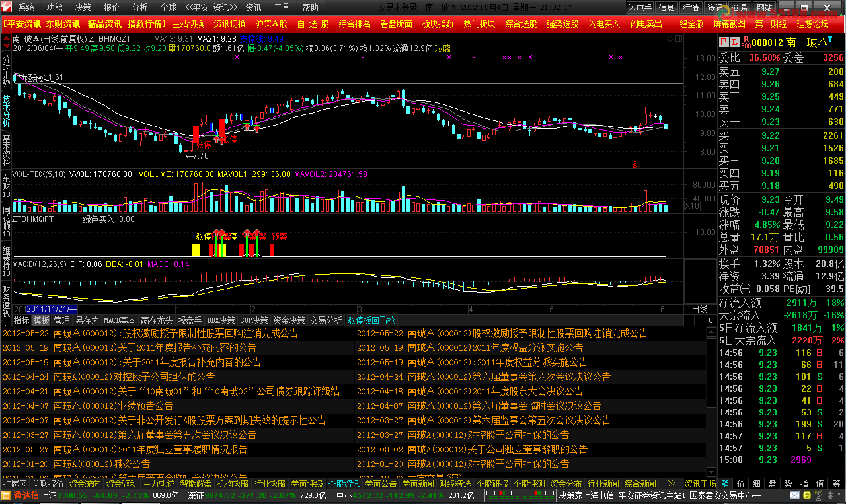Click the R300 marker next to 000012
The image size is (846, 504).
(x=746, y=42)
